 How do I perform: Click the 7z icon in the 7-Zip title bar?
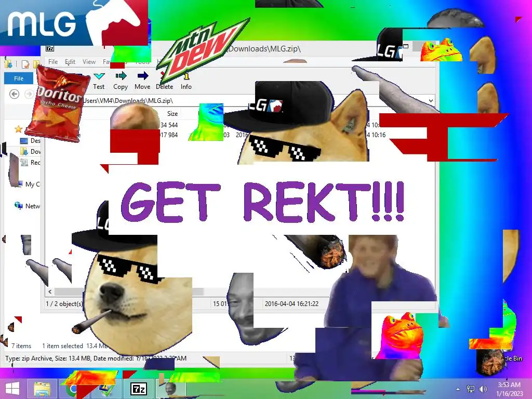50,48
